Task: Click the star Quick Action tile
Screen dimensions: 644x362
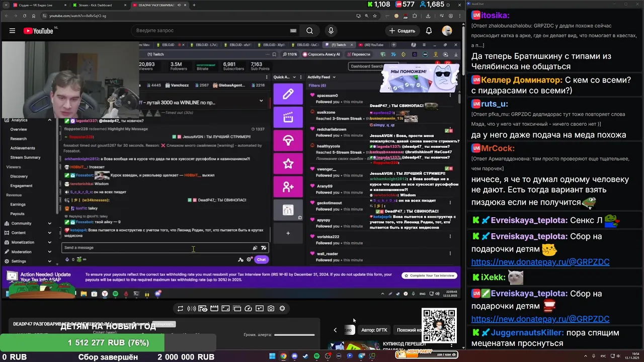Action: pyautogui.click(x=288, y=164)
